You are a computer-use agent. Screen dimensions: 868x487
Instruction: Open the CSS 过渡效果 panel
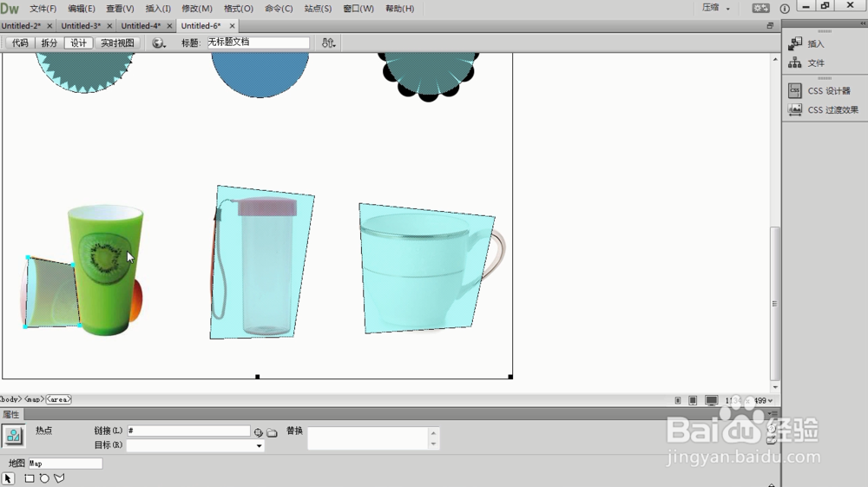pyautogui.click(x=823, y=109)
